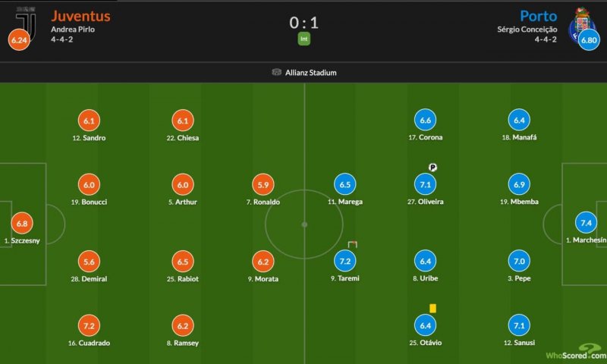Image resolution: width=607 pixels, height=364 pixels.
Task: Click the stadium icon beside Allianz Stadium
Action: click(276, 73)
